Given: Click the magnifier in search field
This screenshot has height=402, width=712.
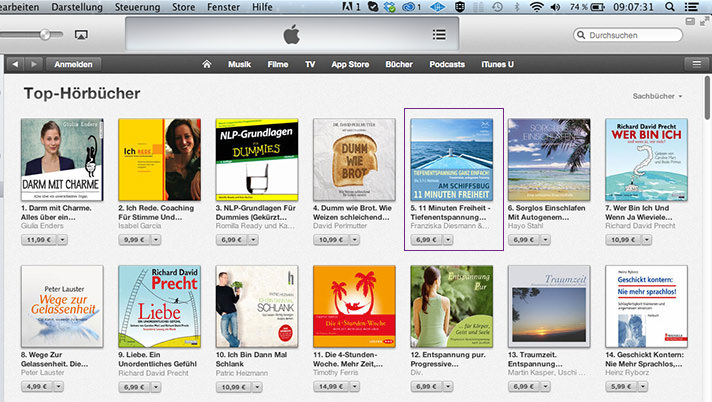Looking at the screenshot, I should point(581,35).
